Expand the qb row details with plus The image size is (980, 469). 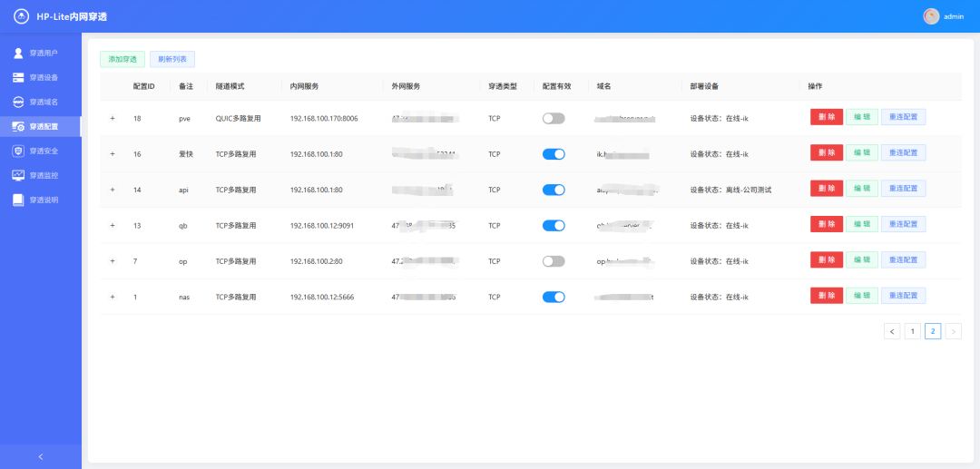[113, 225]
